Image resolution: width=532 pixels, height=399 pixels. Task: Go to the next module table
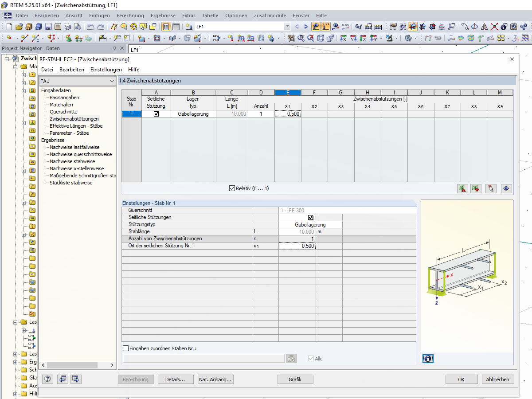click(x=76, y=379)
